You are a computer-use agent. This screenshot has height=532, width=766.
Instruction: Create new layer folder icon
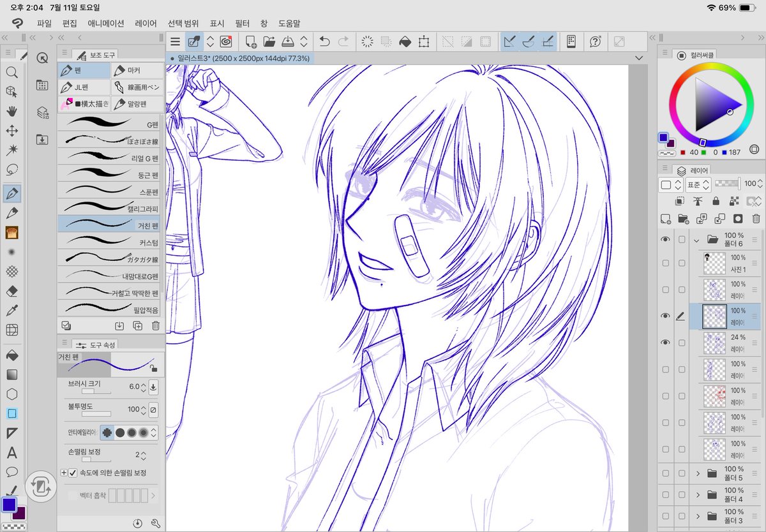tap(683, 218)
